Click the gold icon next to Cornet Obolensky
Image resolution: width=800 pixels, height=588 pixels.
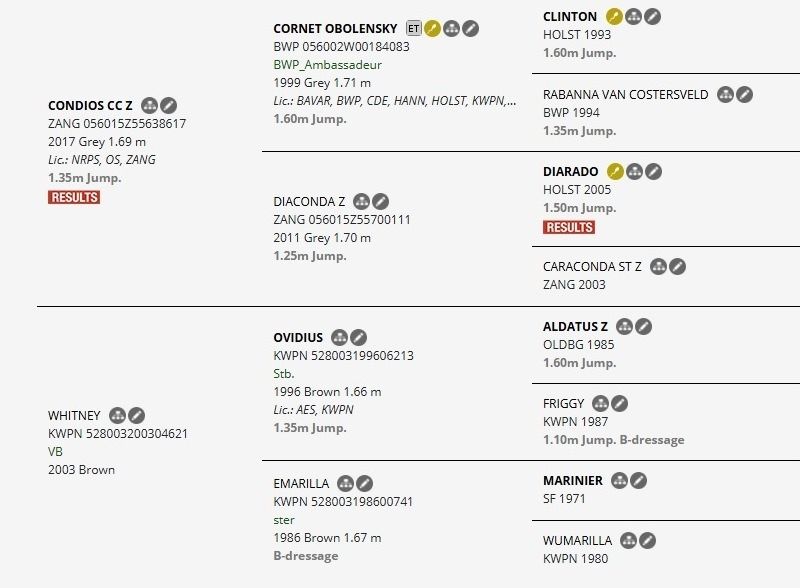coord(433,29)
